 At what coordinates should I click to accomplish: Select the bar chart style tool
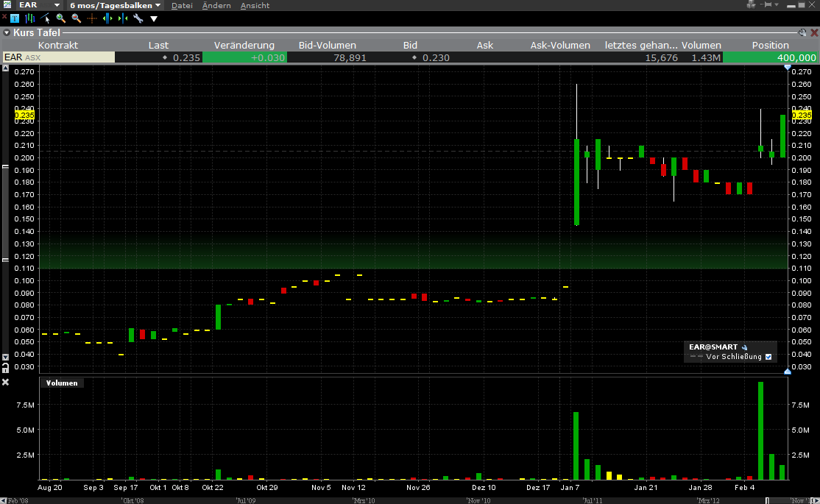point(30,18)
